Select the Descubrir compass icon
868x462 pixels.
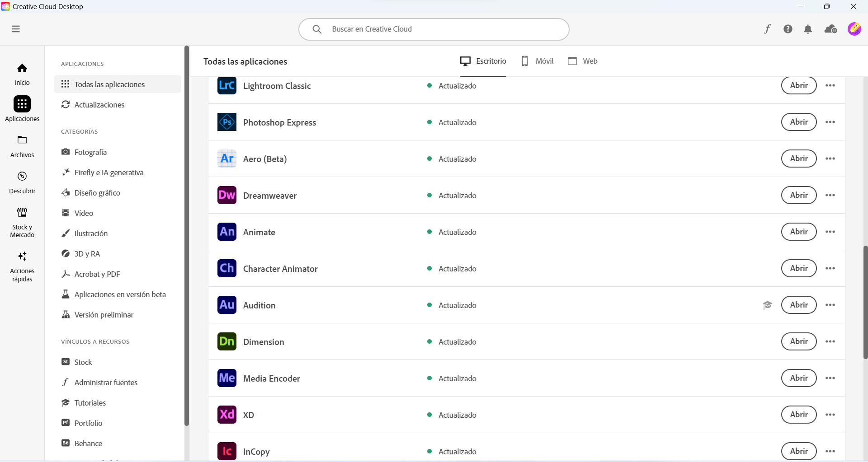[x=22, y=176]
